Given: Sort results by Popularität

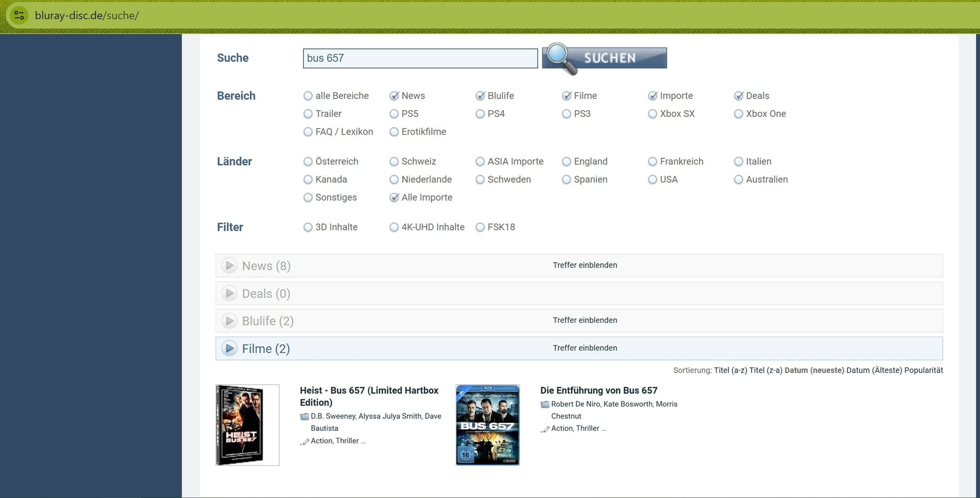Looking at the screenshot, I should click(x=923, y=370).
